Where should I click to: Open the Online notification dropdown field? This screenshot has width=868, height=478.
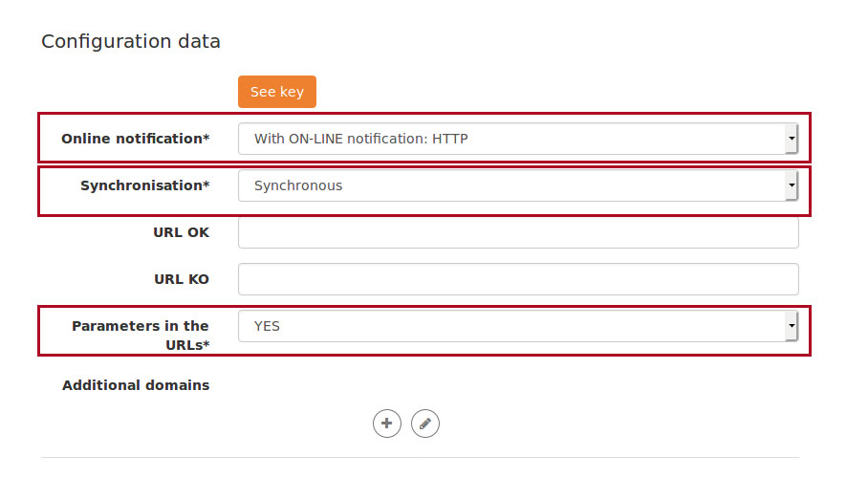coord(518,139)
